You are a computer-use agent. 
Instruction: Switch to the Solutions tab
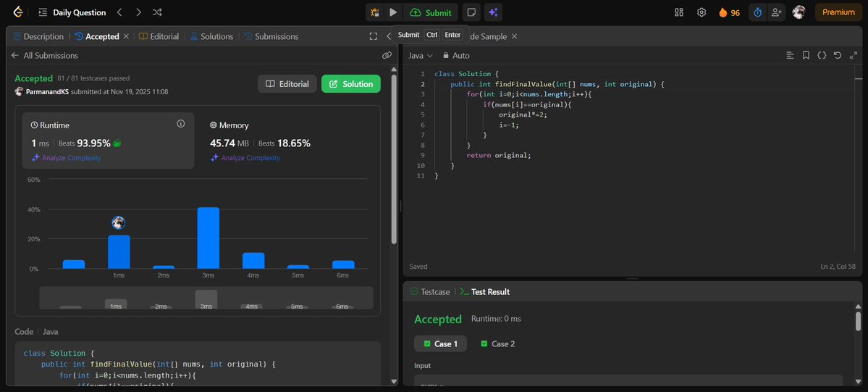point(211,37)
